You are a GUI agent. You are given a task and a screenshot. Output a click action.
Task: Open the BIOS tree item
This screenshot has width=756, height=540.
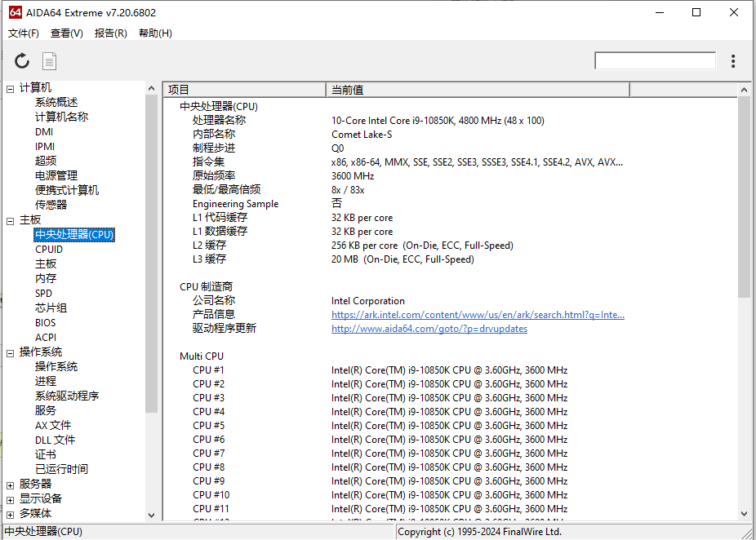point(46,322)
